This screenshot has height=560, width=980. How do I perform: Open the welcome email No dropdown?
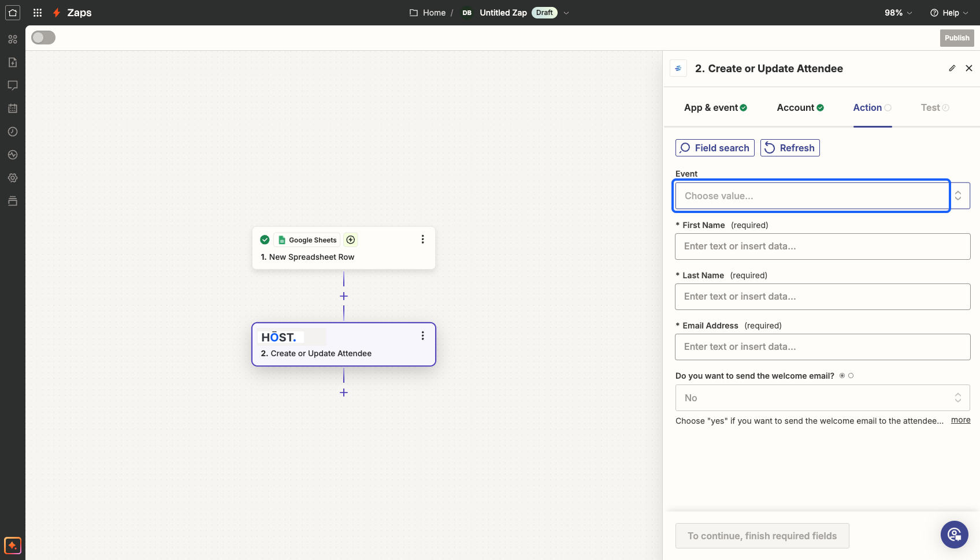coord(823,398)
